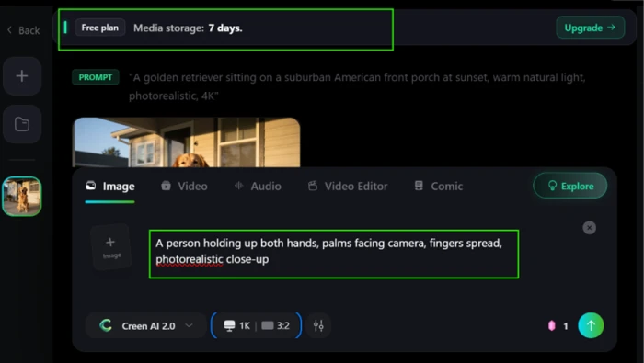
Task: Click the Explore lightbulb button
Action: (570, 186)
